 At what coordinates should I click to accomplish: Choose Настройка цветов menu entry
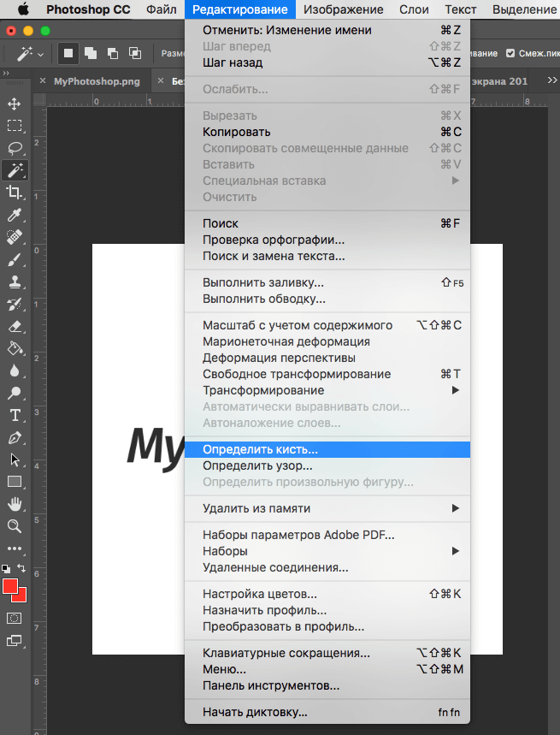[x=327, y=594]
